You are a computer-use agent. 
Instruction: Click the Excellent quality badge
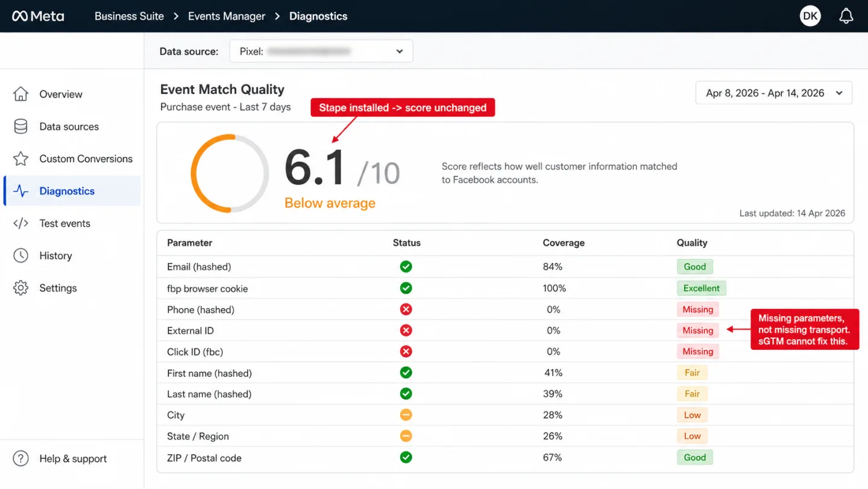(702, 288)
